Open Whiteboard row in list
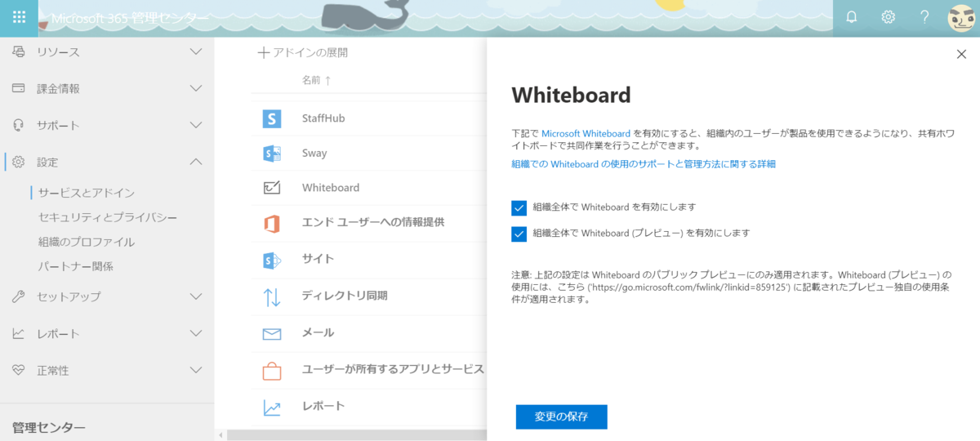Viewport: 980px width, 441px height. (370, 188)
